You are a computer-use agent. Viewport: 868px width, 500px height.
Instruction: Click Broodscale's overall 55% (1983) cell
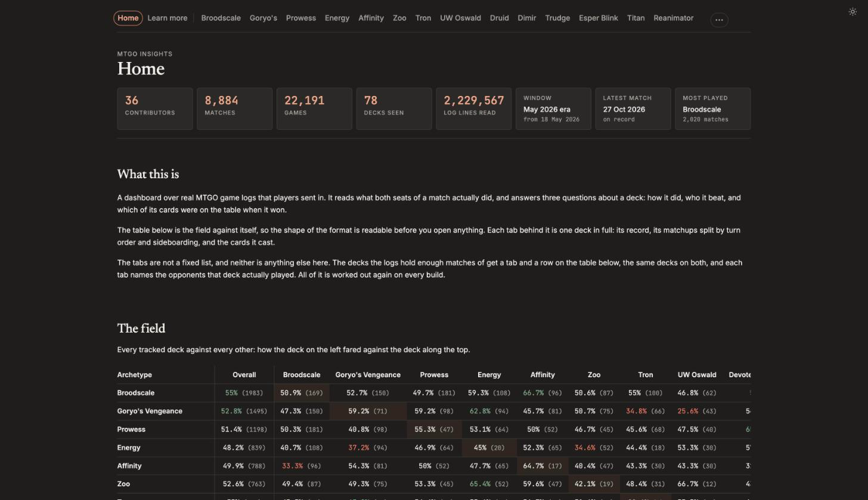244,393
